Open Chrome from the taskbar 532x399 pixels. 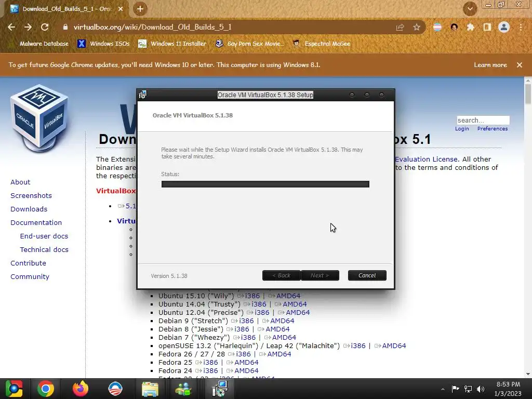[46, 389]
